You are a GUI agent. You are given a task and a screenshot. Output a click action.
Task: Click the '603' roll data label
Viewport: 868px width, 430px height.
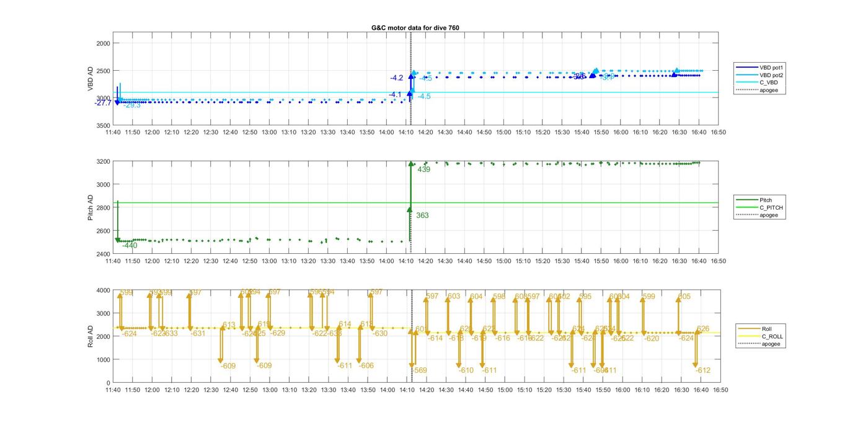454,297
